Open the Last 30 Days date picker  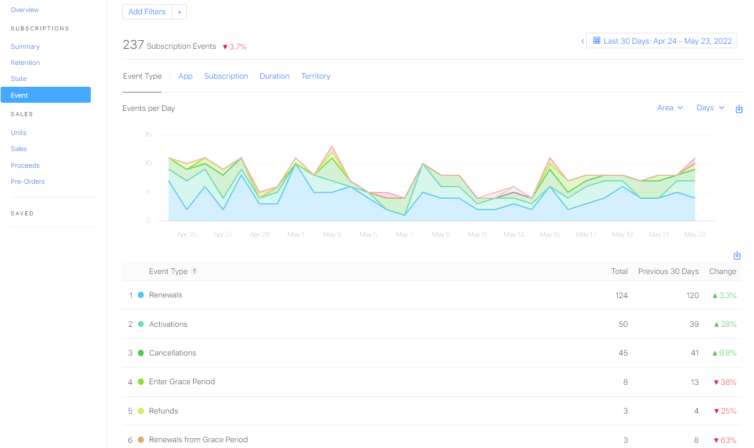tap(662, 41)
